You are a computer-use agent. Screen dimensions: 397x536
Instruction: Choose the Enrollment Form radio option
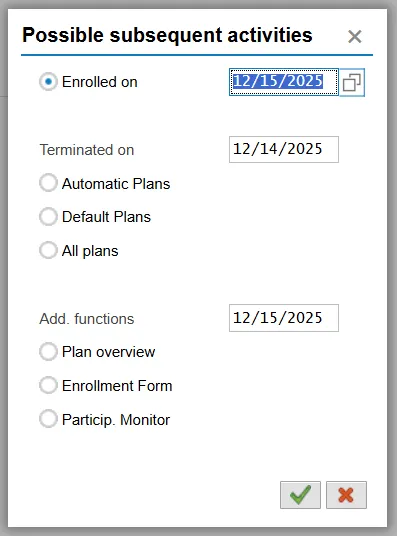(48, 385)
